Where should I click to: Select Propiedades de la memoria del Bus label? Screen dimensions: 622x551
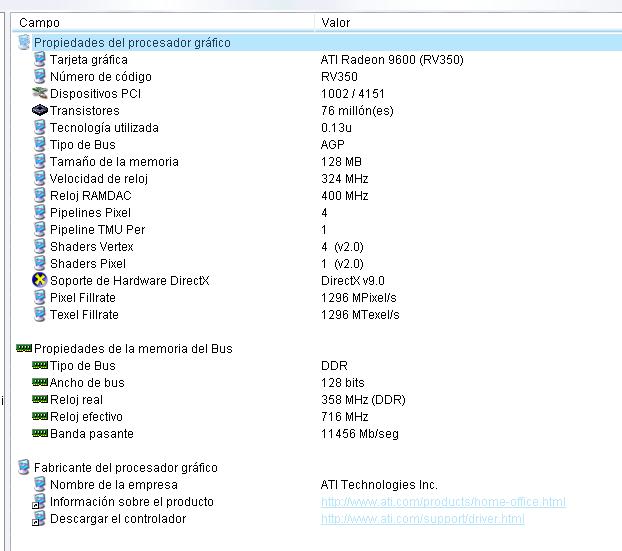pos(133,349)
